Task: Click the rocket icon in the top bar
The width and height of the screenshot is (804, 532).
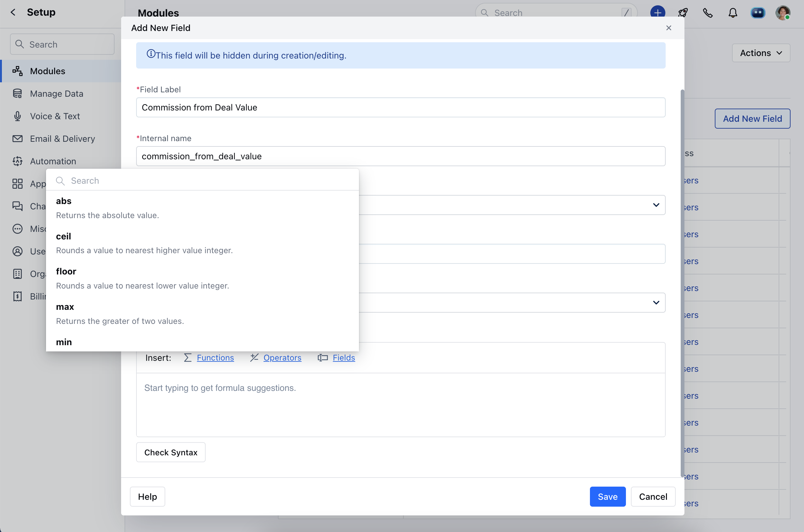Action: click(x=683, y=13)
